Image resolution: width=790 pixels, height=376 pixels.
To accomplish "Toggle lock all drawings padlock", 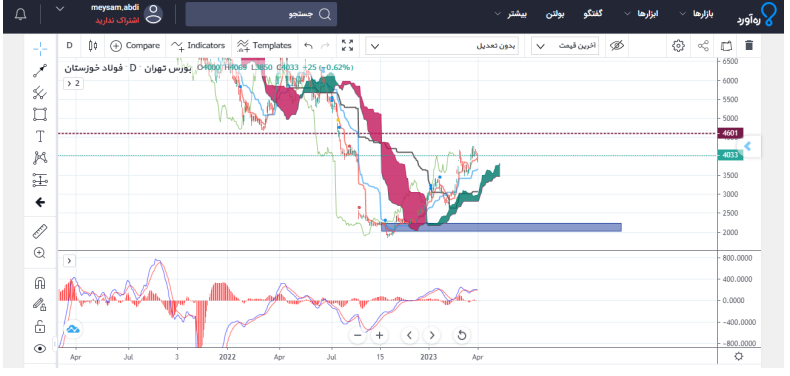I will click(x=40, y=327).
